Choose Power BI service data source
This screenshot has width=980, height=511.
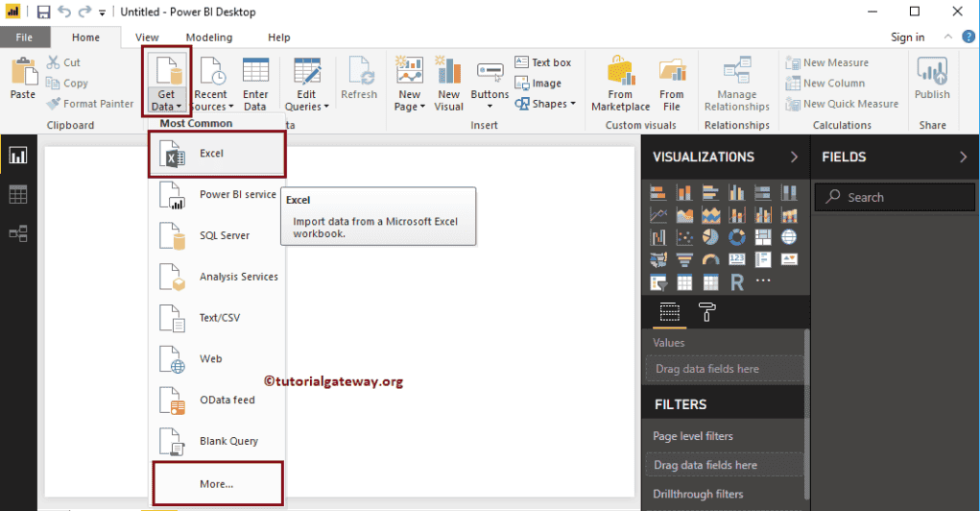click(x=217, y=195)
